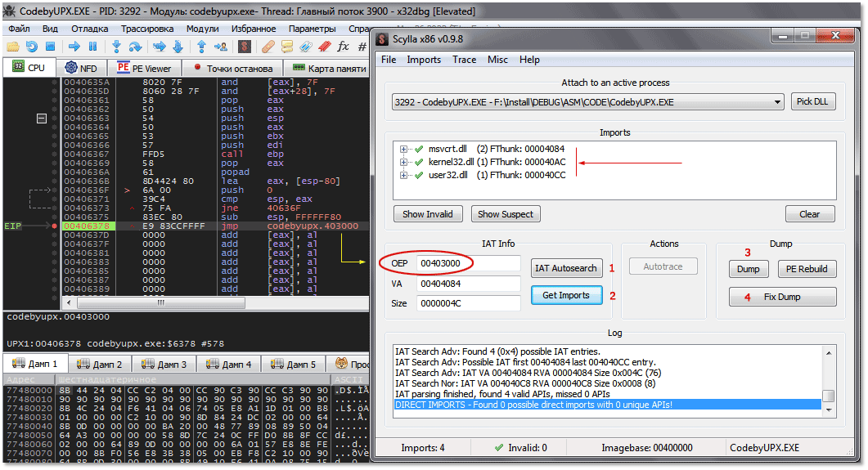Image resolution: width=868 pixels, height=470 pixels.
Task: Open the patches dialog via the bandage icon
Action: (x=268, y=47)
